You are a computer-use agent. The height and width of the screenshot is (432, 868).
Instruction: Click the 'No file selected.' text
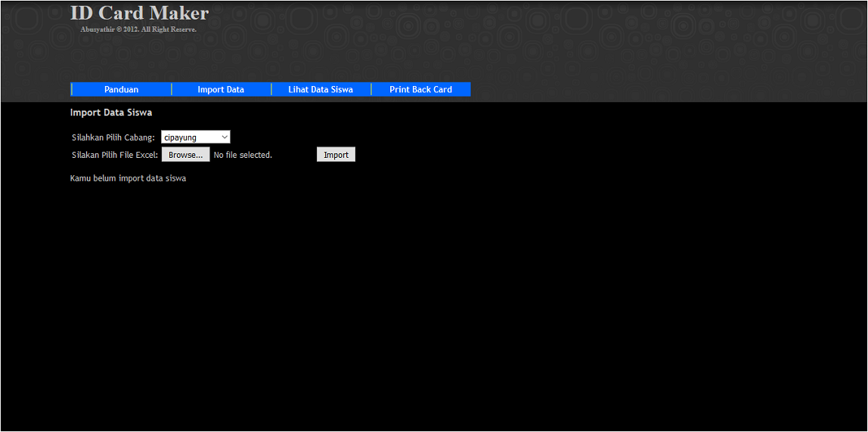coord(243,155)
